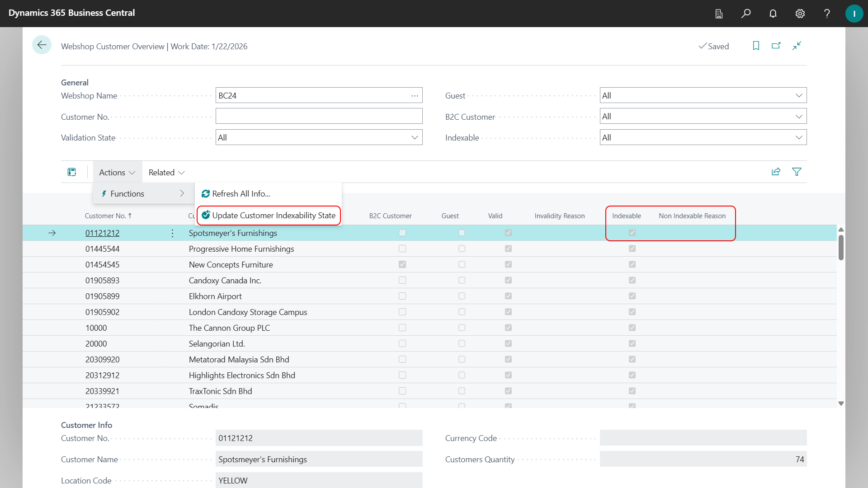The height and width of the screenshot is (488, 868).
Task: Click the list view icon left of Actions
Action: tap(72, 172)
